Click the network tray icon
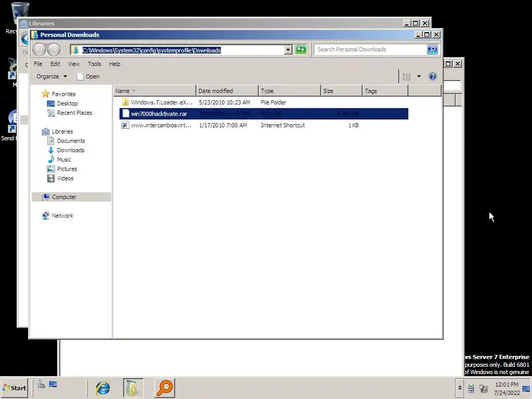This screenshot has width=532, height=399. (484, 389)
